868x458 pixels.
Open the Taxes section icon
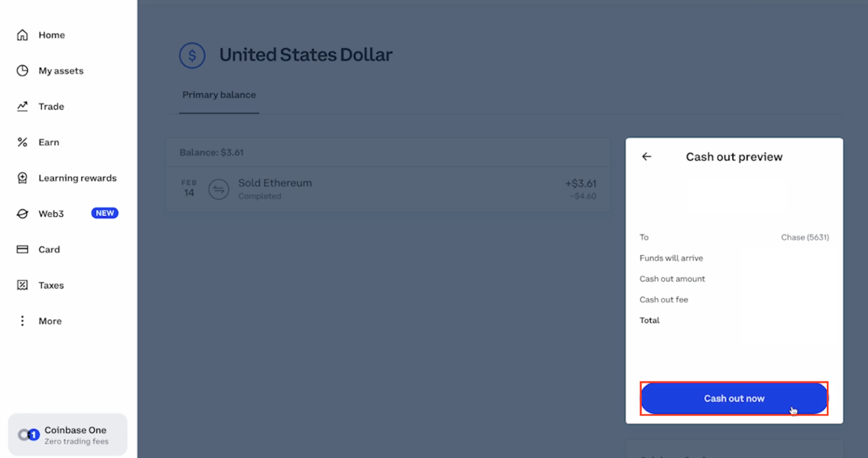tap(22, 285)
